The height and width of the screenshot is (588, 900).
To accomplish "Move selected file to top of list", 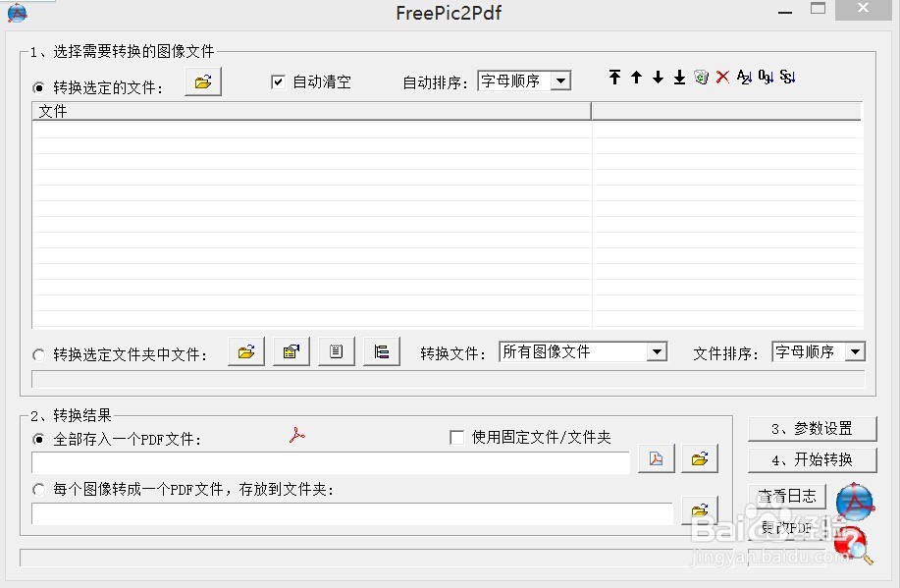I will [x=615, y=77].
